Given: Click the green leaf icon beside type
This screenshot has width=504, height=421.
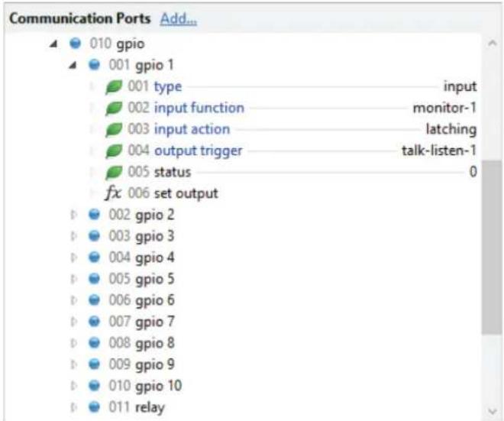Looking at the screenshot, I should click(x=114, y=87).
